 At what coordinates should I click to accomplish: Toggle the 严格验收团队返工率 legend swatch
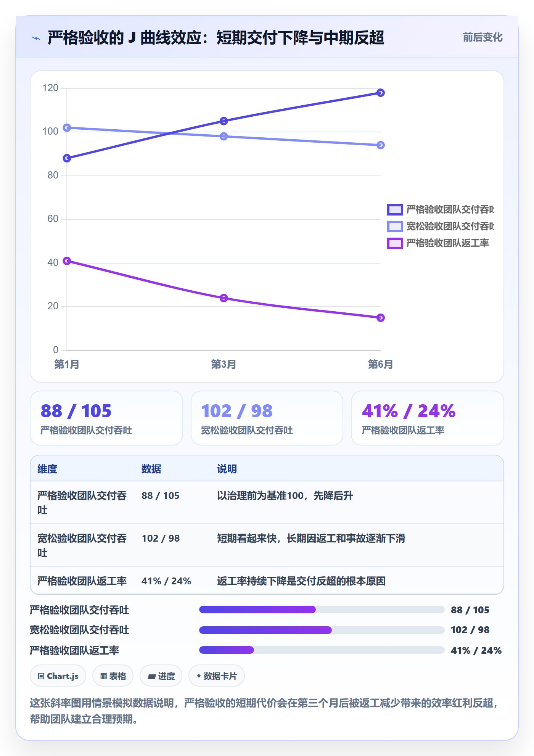click(x=395, y=243)
